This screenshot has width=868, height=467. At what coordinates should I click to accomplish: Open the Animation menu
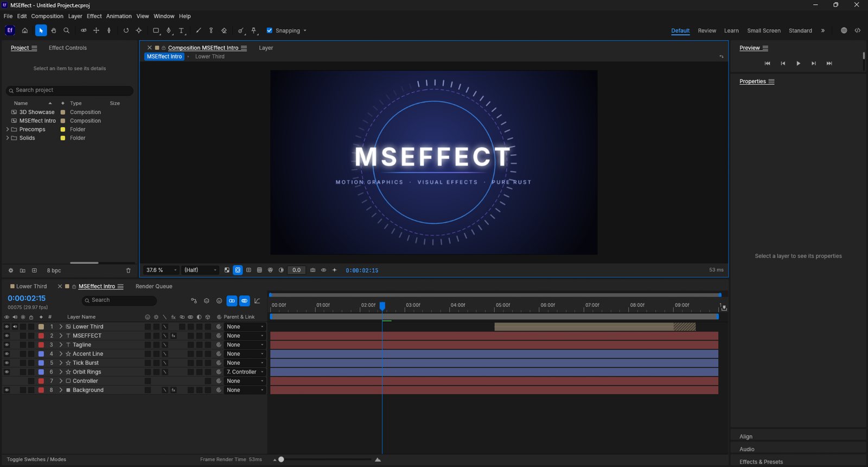point(119,16)
